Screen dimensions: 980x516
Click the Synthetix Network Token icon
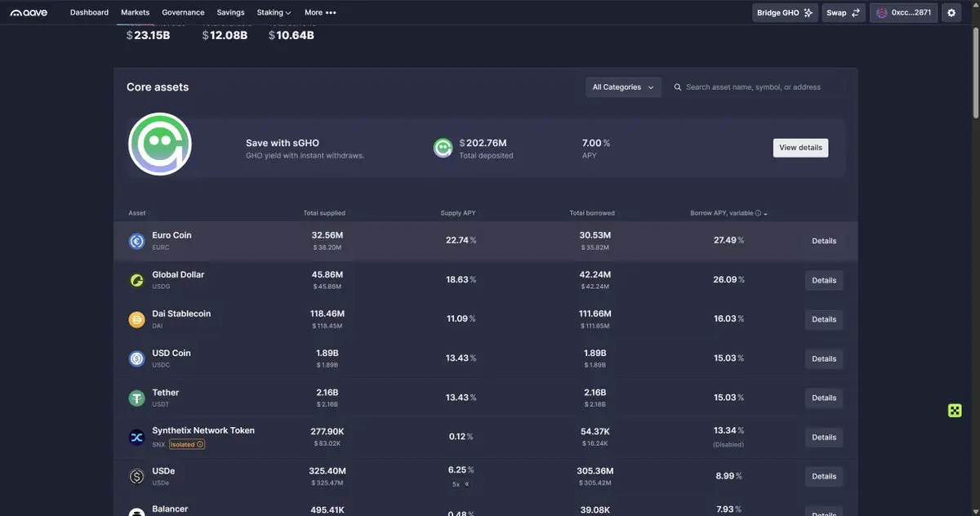click(136, 437)
